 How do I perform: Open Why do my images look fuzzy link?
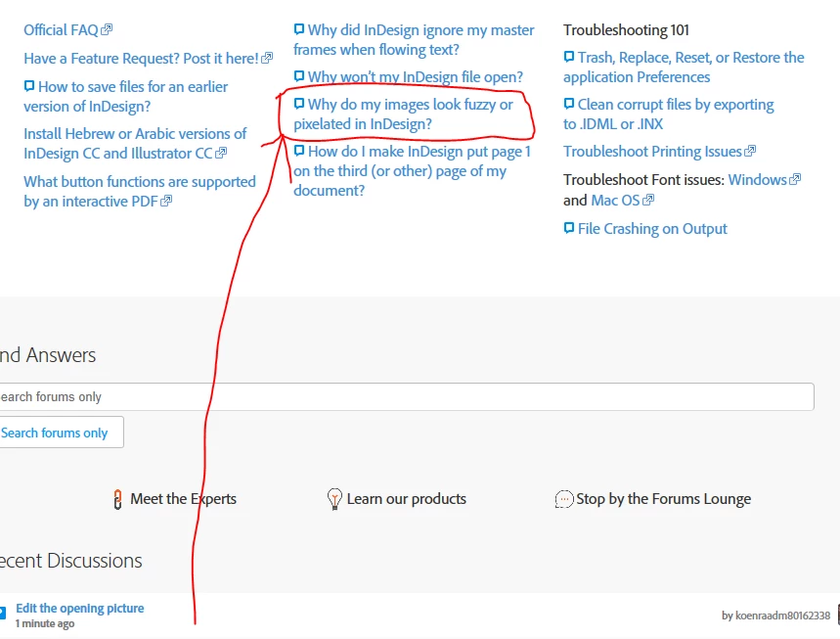pos(403,114)
